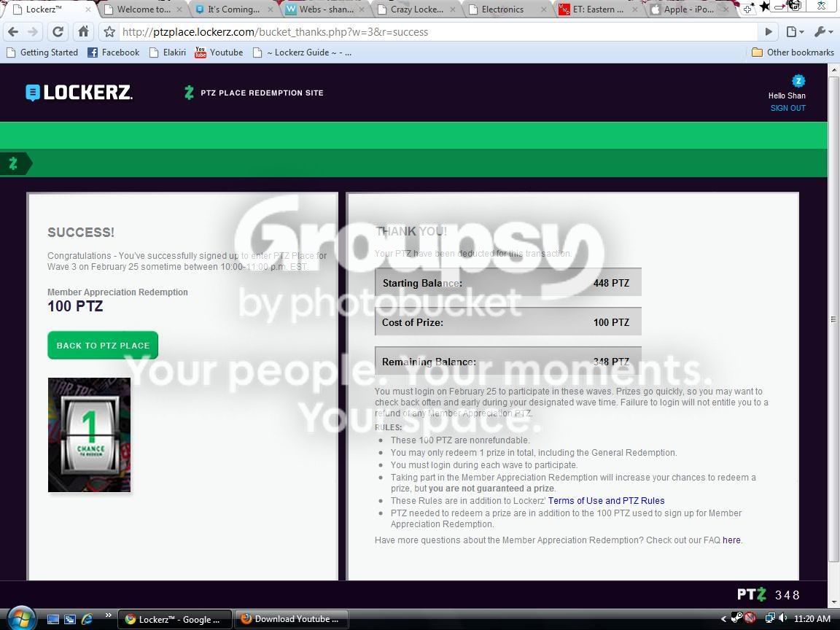Select Lockerz - Google taskbar button
Viewport: 840px width, 630px height.
pyautogui.click(x=174, y=619)
